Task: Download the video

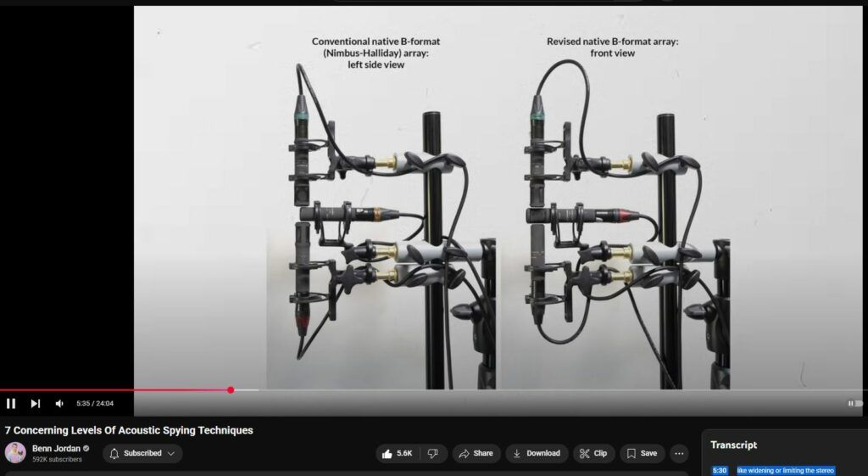Action: tap(537, 453)
